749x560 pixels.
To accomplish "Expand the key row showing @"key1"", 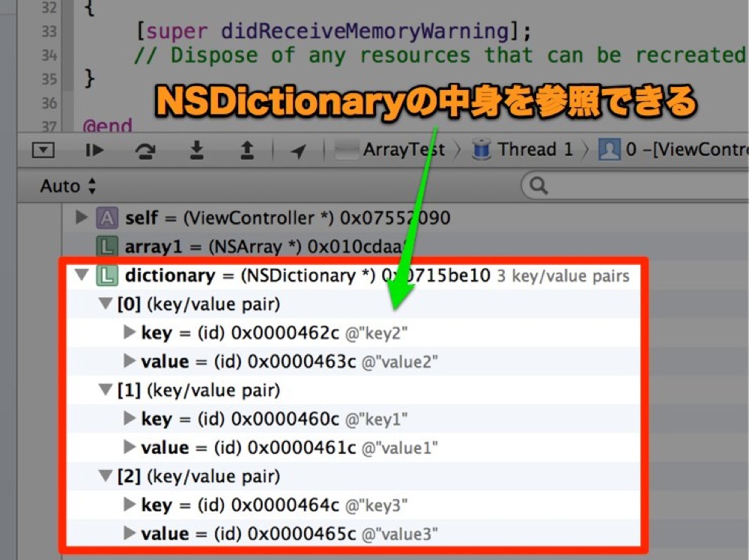I will 130,418.
